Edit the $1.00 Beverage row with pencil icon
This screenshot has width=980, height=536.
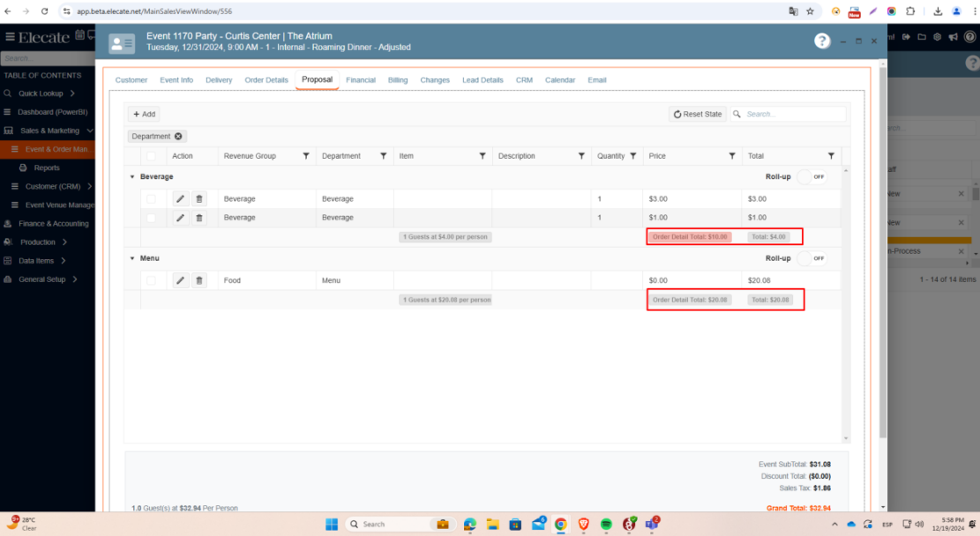(180, 218)
